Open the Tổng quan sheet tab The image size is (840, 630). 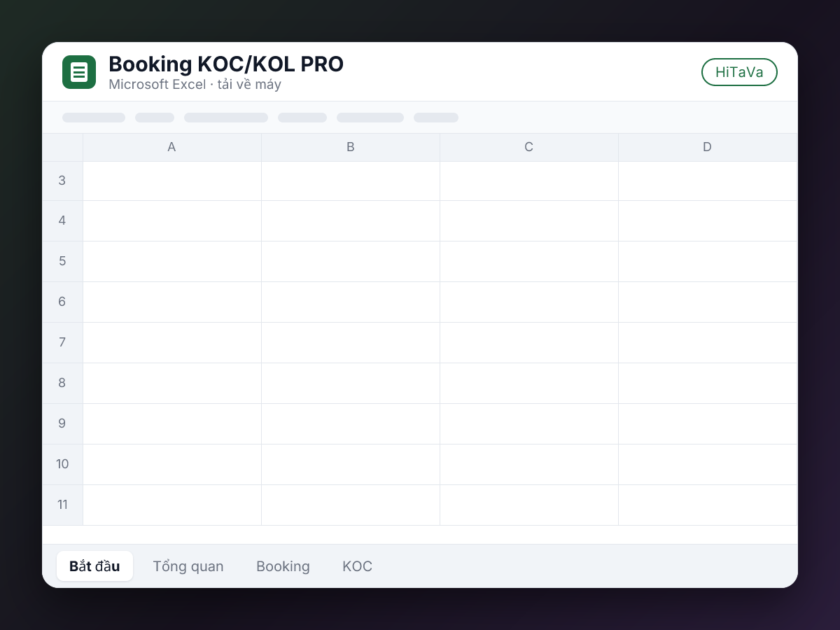coord(188,566)
